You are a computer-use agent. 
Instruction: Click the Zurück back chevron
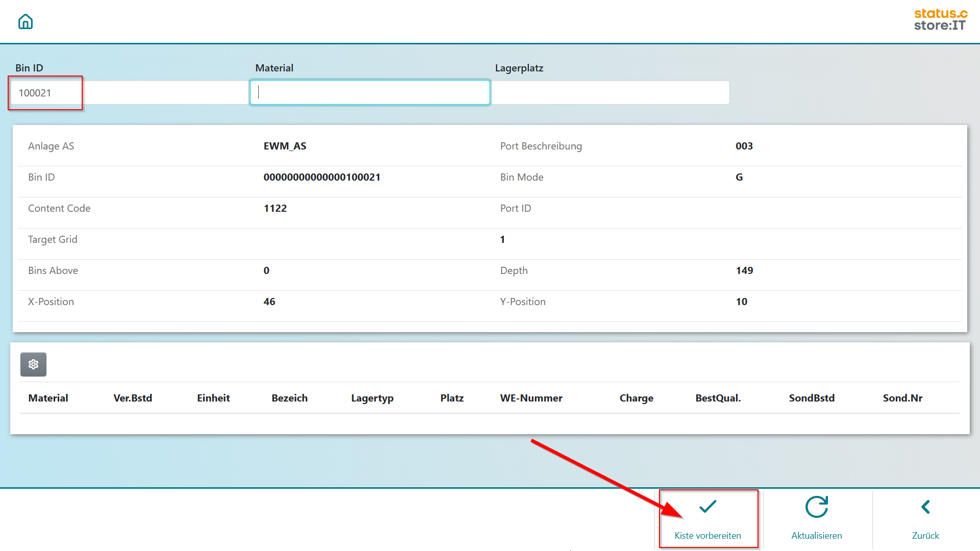[x=925, y=507]
